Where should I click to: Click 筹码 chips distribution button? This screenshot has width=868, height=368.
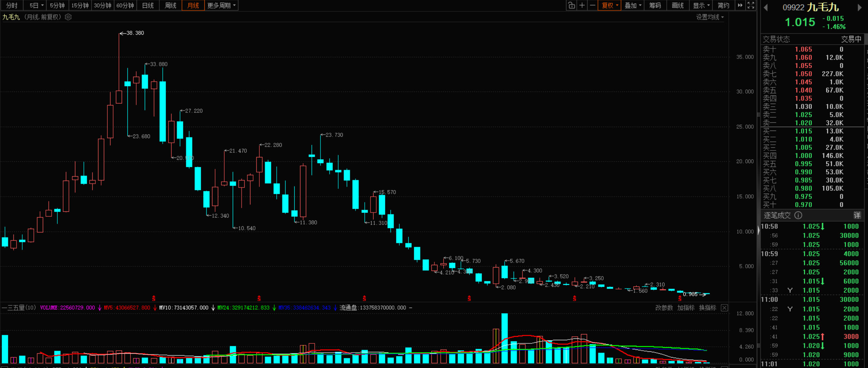(655, 5)
